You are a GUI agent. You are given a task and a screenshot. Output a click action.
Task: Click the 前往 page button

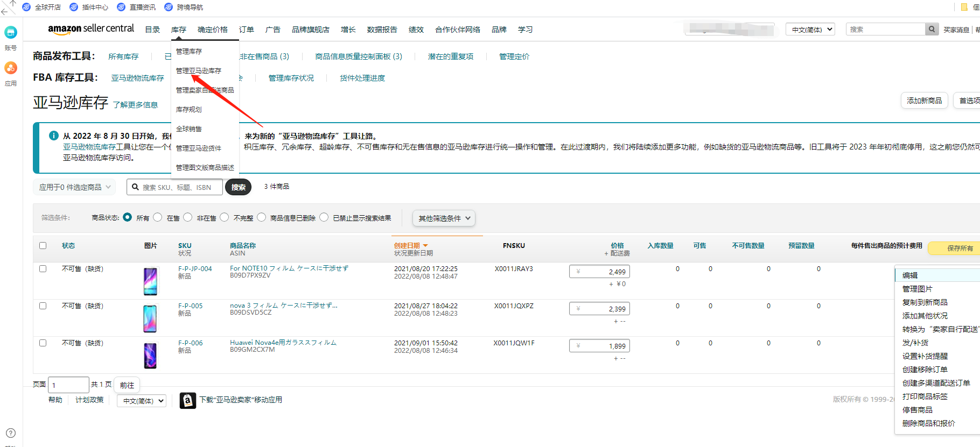127,385
